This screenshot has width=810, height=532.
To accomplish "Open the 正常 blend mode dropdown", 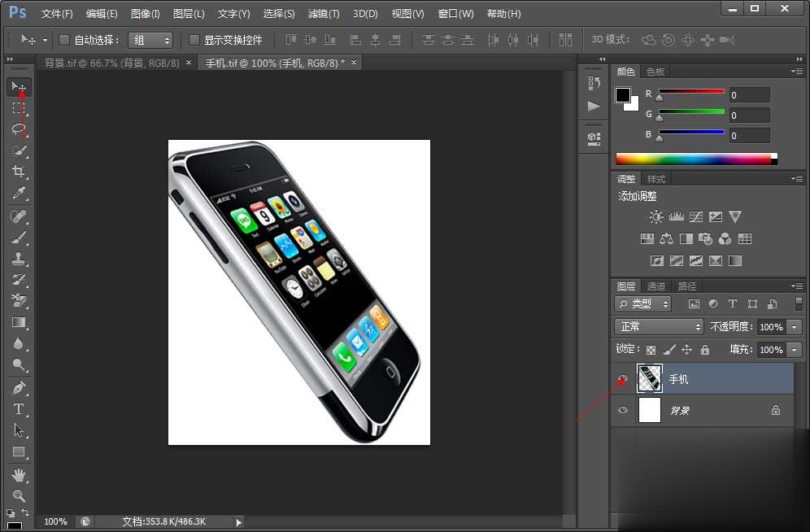I will click(x=659, y=326).
